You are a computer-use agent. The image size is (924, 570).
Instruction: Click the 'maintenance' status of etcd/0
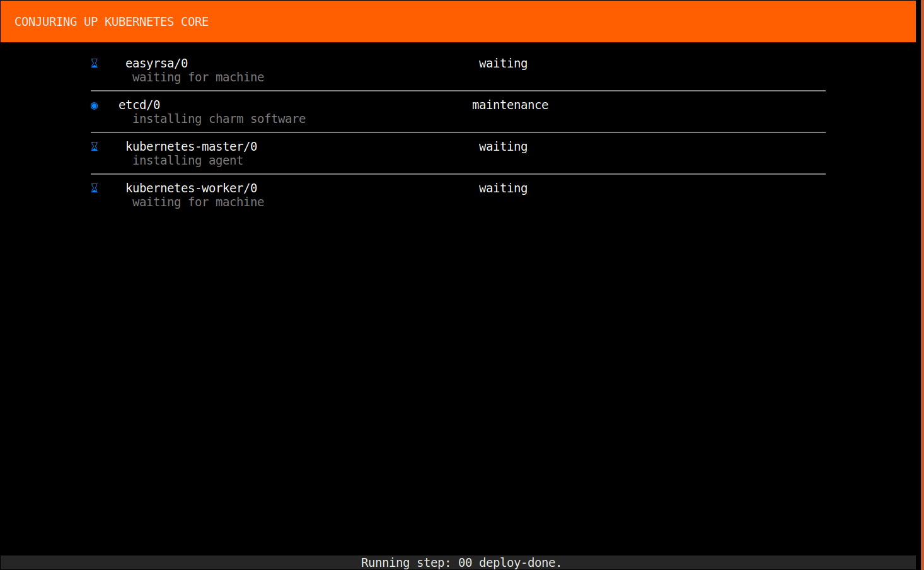(510, 105)
